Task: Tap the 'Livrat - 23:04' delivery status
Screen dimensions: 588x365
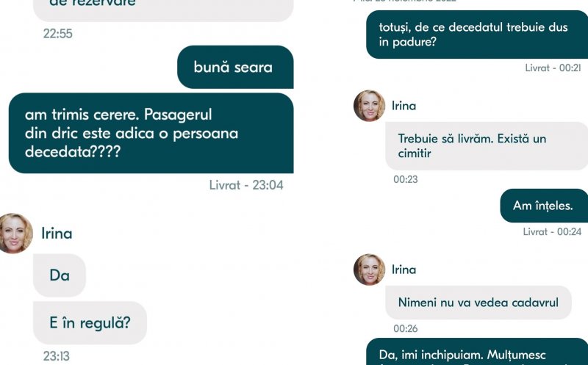Action: pos(246,185)
